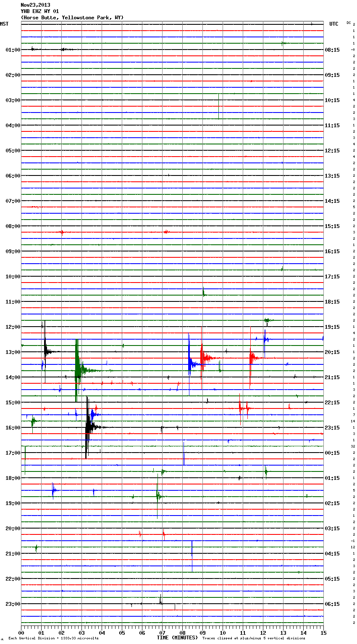Click the 04:15 UTC time label
Viewport: 357px width, 644px height.
coord(332,554)
